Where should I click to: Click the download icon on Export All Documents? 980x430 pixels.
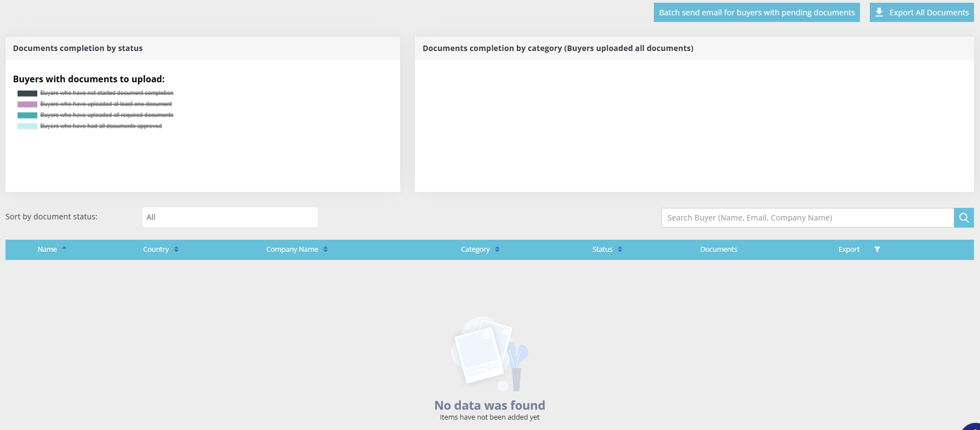tap(879, 13)
